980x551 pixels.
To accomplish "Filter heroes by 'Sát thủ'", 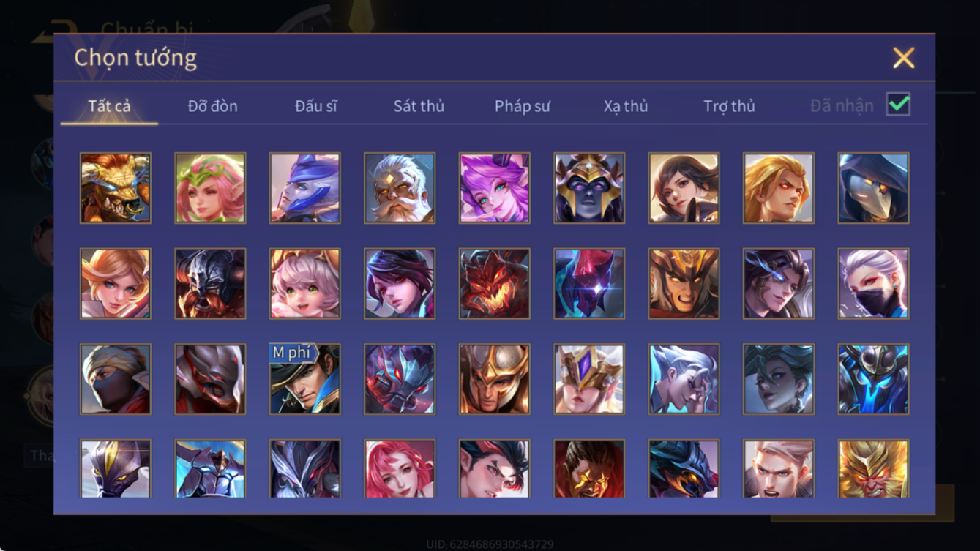I will point(419,106).
